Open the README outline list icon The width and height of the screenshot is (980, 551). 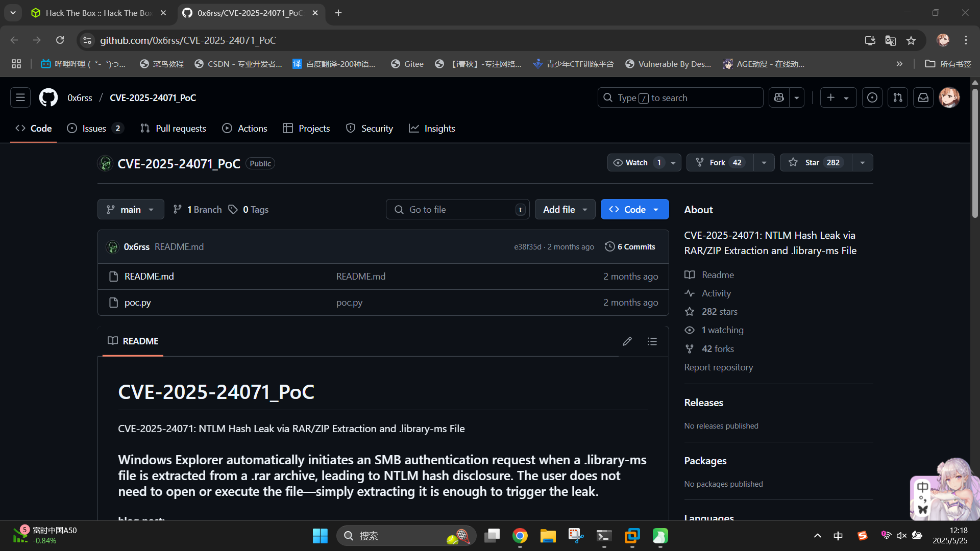652,341
